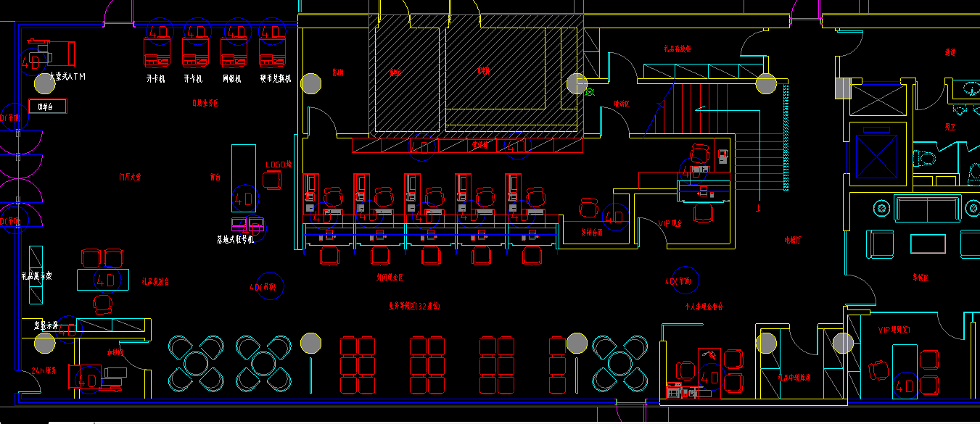Pick the magenta 取号机 machine symbols
Viewport: 980px width, 424px height.
point(248,223)
